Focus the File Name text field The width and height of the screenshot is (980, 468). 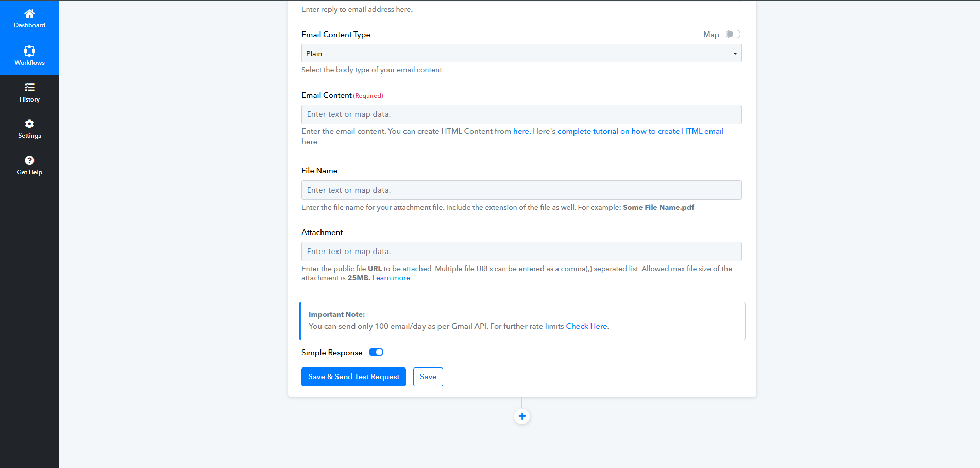pyautogui.click(x=521, y=190)
